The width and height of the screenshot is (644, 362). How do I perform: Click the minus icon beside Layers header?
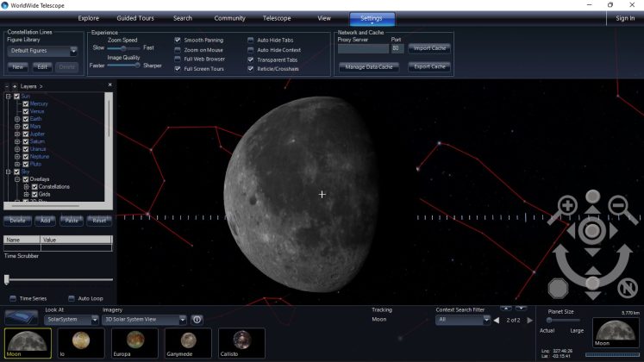click(7, 86)
